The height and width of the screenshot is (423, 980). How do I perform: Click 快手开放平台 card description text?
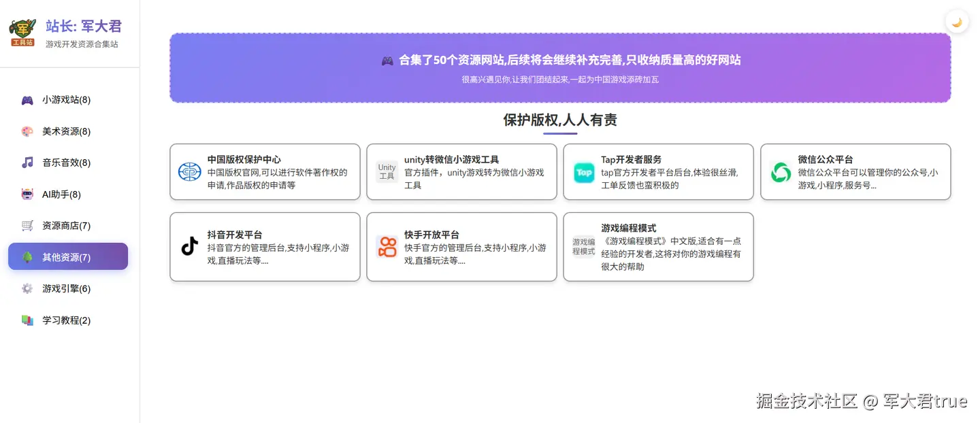475,254
